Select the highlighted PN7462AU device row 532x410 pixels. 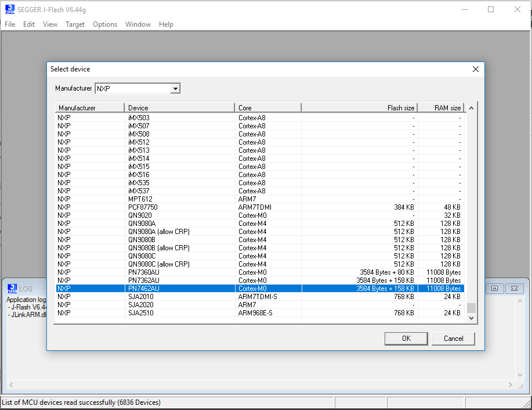pos(260,289)
